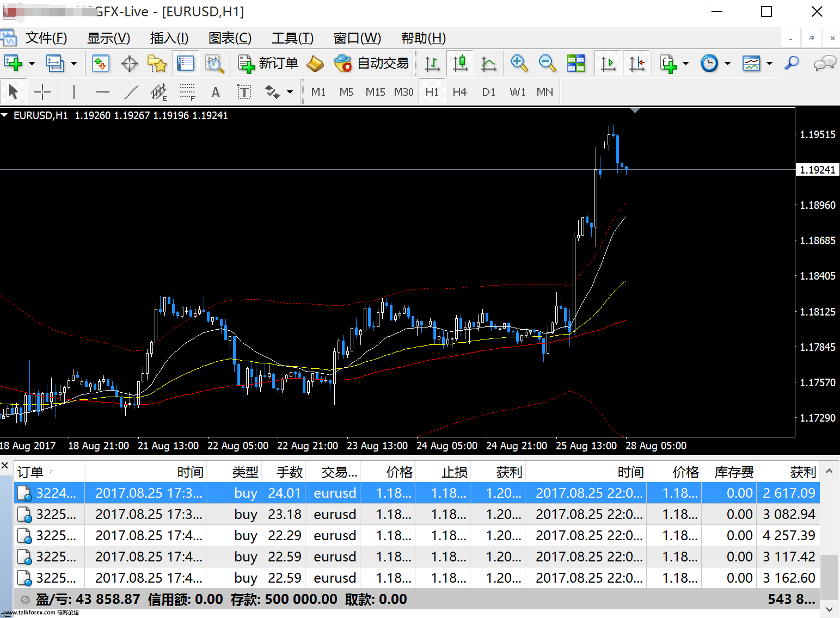
Task: Open the Profiles icon in the toolbar
Action: pyautogui.click(x=54, y=63)
